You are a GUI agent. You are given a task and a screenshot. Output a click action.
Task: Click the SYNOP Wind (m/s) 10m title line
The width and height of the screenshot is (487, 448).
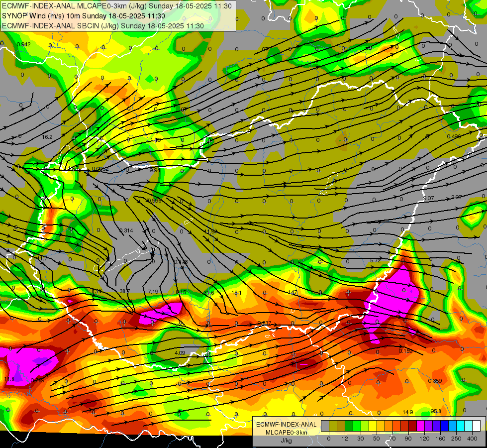(83, 16)
